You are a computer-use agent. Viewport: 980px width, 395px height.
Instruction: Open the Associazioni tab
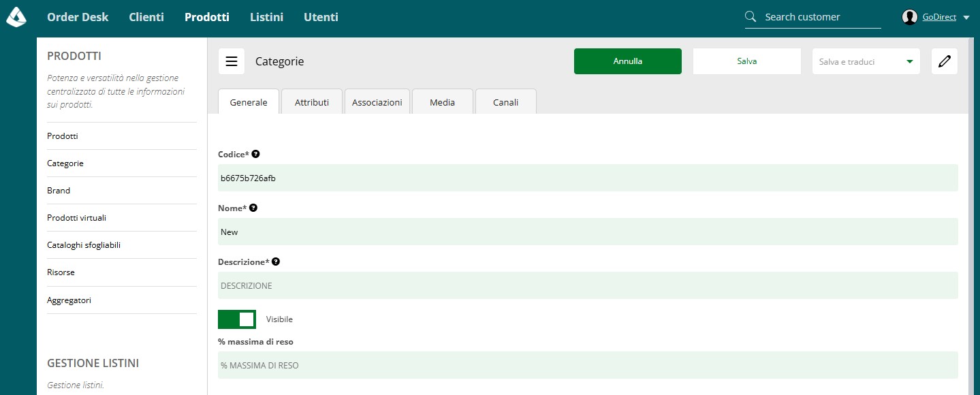point(377,102)
